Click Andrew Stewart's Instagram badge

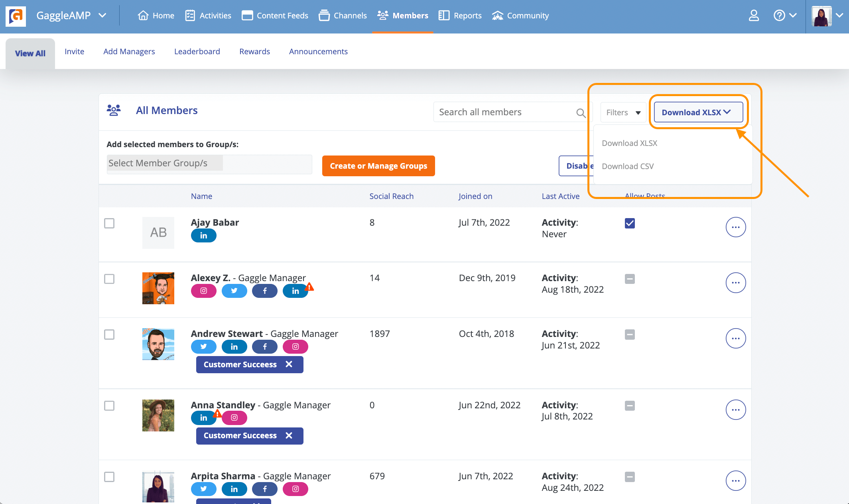coord(295,347)
